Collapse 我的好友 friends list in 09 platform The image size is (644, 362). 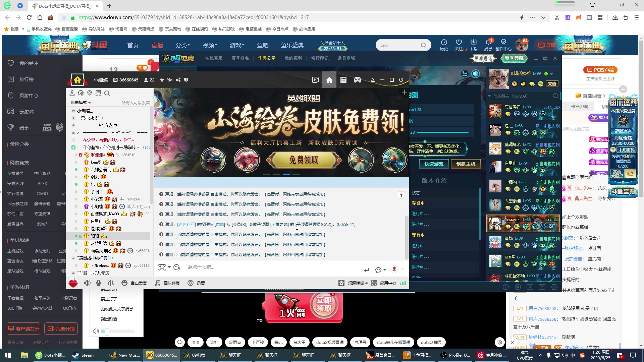click(489, 96)
